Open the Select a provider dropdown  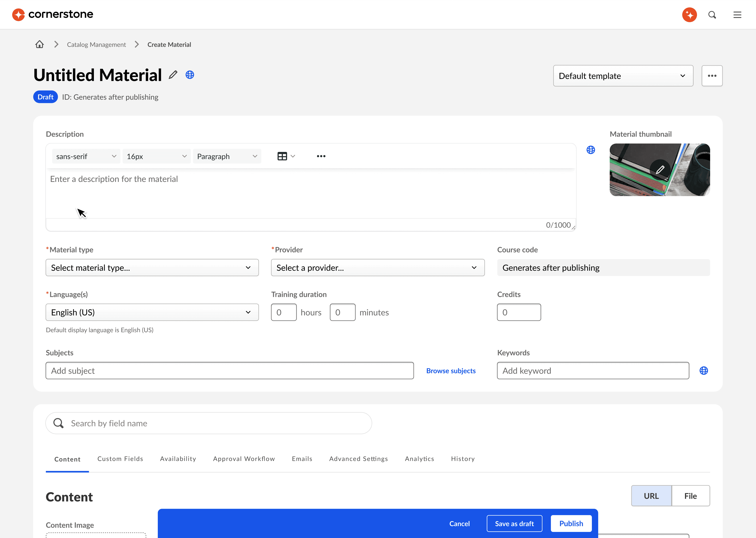pos(378,268)
